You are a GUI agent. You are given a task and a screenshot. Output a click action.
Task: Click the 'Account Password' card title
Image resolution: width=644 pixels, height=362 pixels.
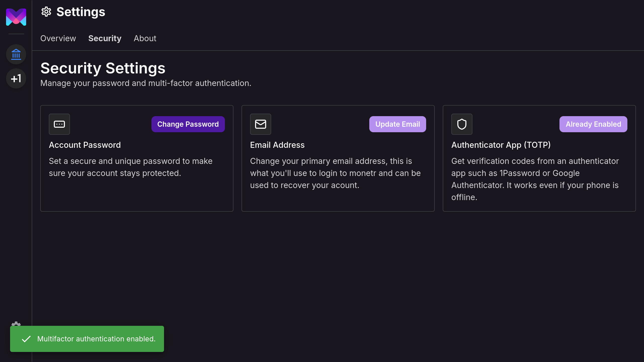tap(85, 145)
